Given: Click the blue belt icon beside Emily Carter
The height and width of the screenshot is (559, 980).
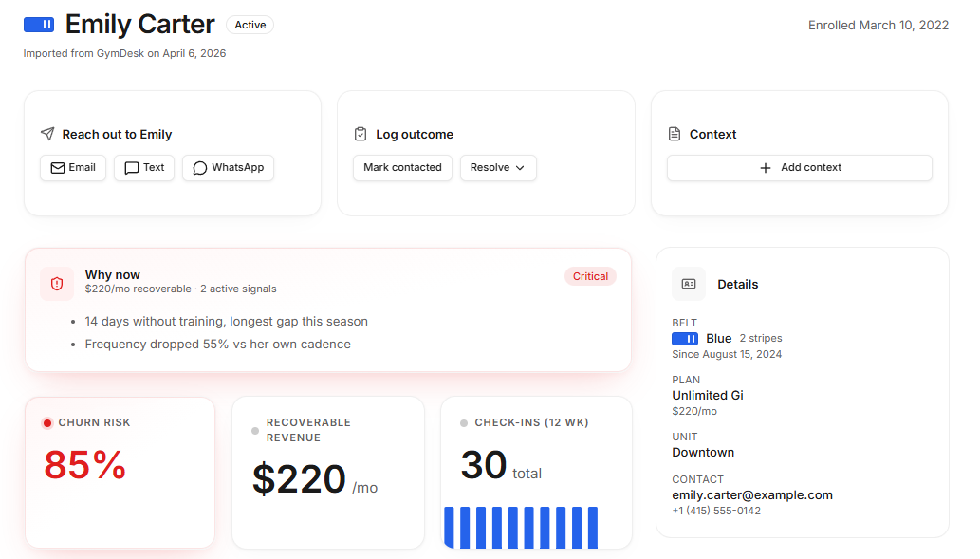Looking at the screenshot, I should pyautogui.click(x=39, y=25).
